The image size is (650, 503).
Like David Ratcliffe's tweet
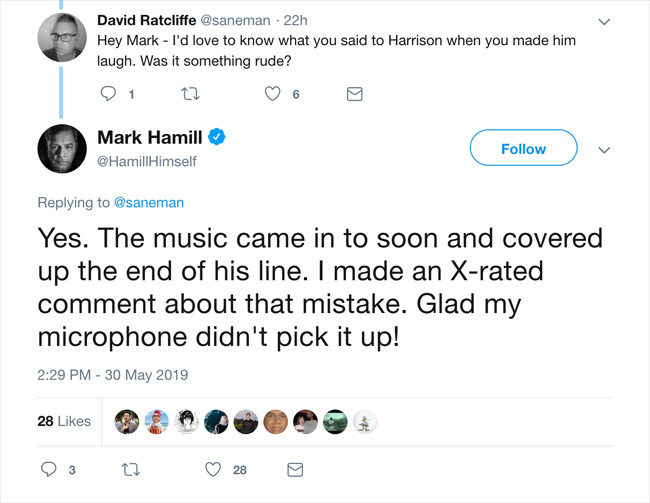pos(273,94)
